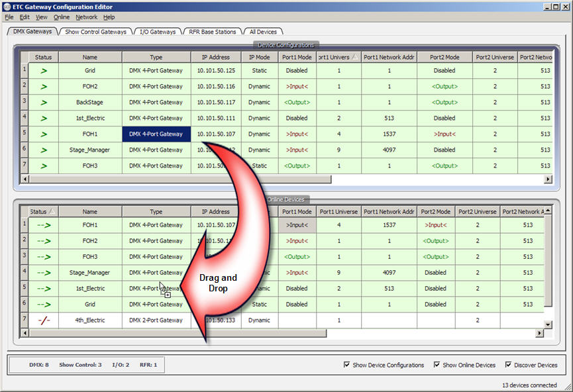Viewport: 573px width, 392px height.
Task: Select row 5 header in Device Configurations
Action: click(x=24, y=134)
